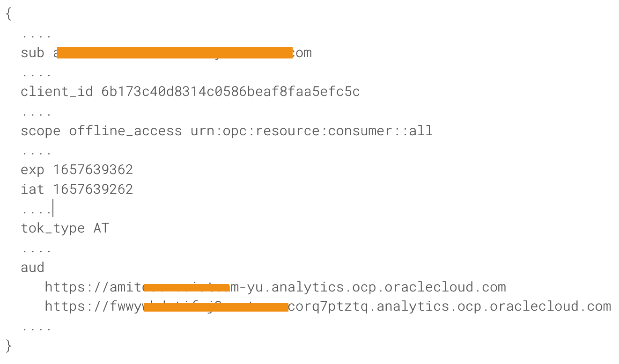Select the client ID value 6b173c40d8314c0586beaf8faa5efc5c
The width and height of the screenshot is (619, 364).
[x=230, y=92]
